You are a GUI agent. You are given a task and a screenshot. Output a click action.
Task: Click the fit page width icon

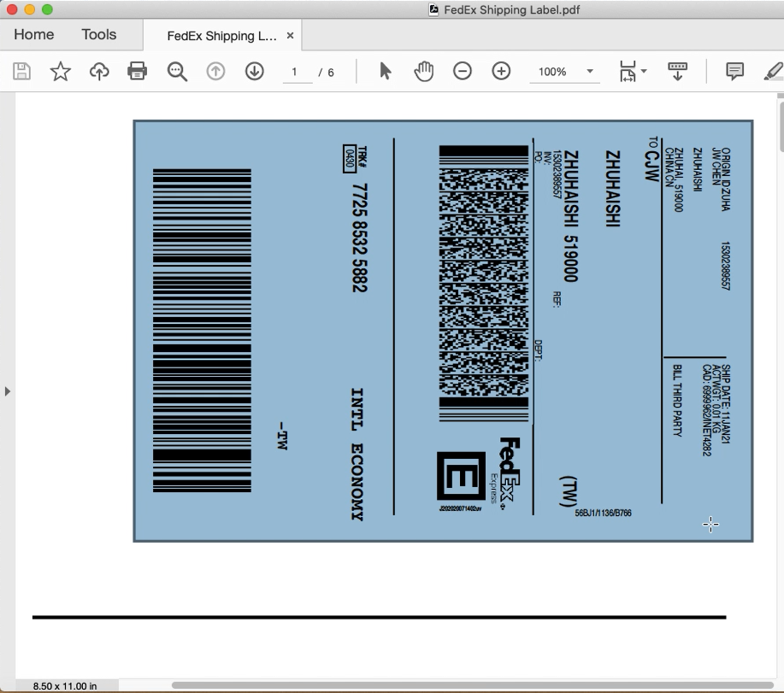628,72
